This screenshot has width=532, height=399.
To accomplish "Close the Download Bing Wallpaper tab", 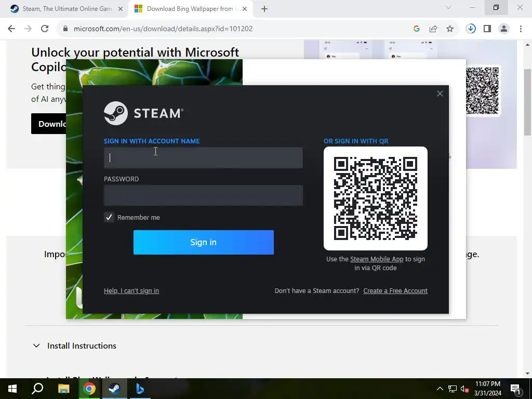I will 245,9.
